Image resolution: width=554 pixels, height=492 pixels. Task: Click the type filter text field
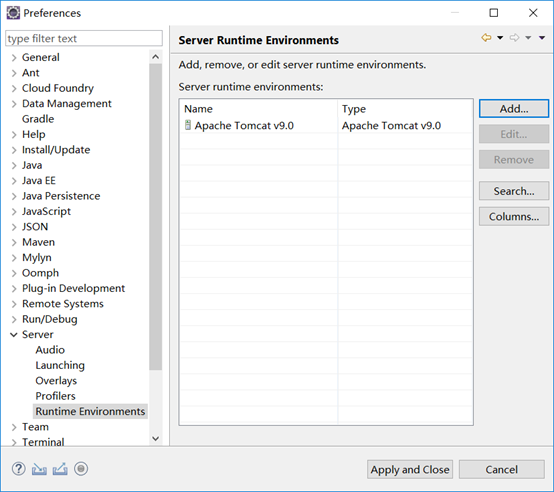pos(84,38)
